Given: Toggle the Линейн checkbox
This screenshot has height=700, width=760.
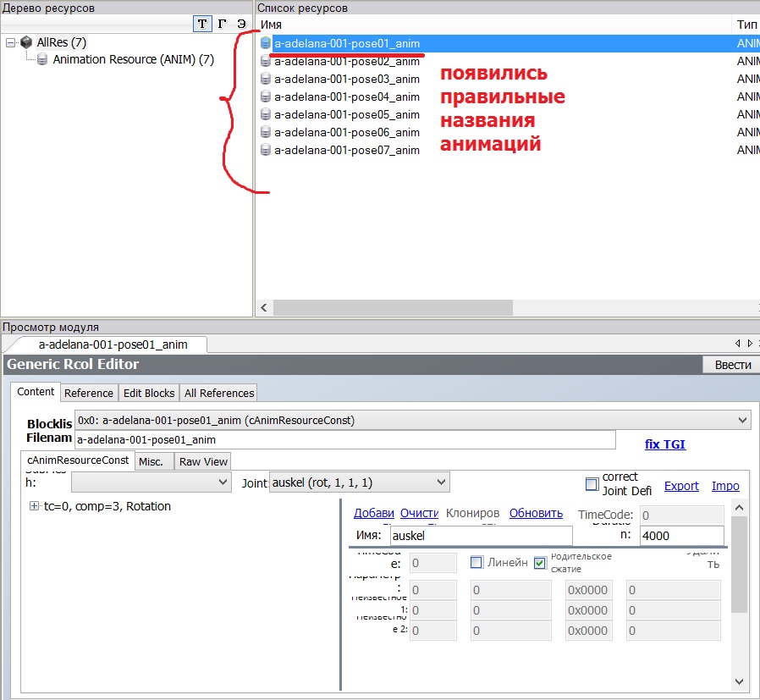Looking at the screenshot, I should pos(476,562).
